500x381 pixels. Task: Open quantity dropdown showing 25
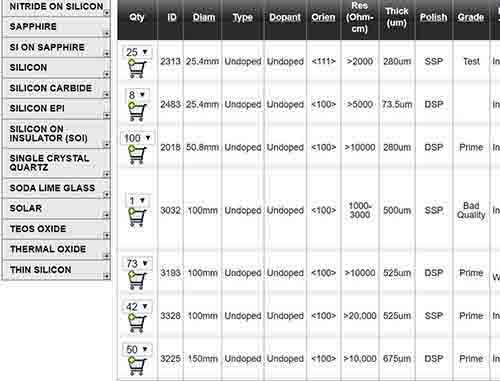click(137, 52)
